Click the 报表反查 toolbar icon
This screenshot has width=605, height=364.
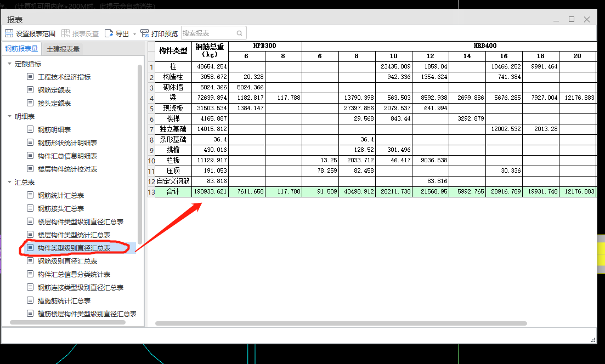66,33
